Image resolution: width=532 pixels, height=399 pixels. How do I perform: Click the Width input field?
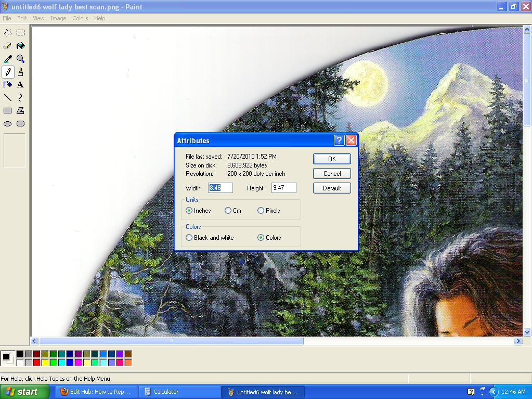(220, 188)
